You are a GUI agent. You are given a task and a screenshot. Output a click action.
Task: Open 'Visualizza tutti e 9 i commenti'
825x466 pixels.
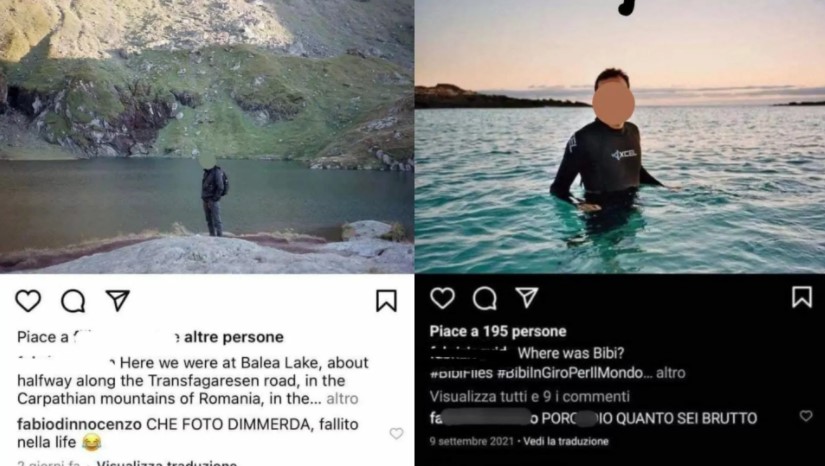(x=529, y=396)
